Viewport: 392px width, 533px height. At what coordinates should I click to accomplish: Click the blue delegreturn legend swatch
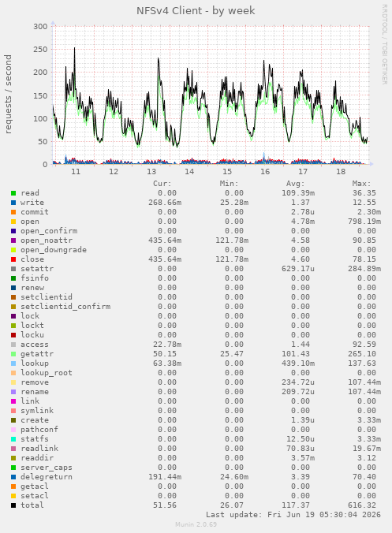pyautogui.click(x=13, y=477)
